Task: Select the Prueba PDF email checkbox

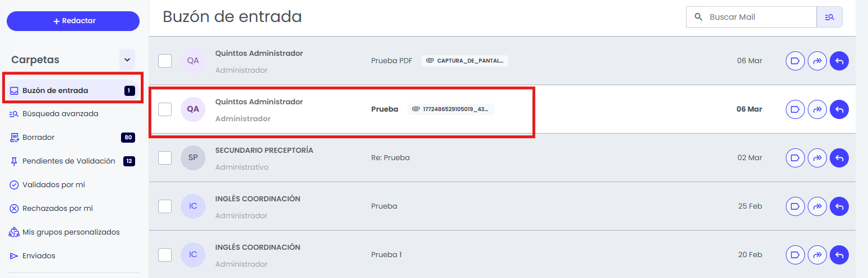Action: [165, 61]
